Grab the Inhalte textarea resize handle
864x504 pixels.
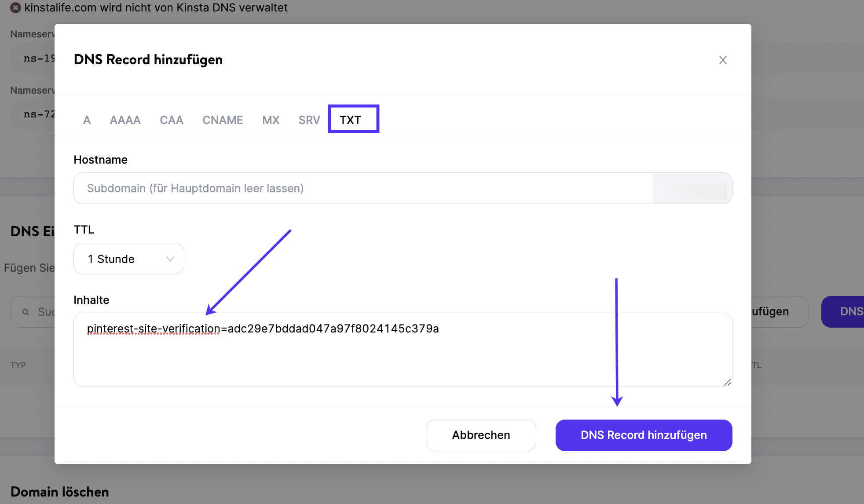pyautogui.click(x=727, y=382)
